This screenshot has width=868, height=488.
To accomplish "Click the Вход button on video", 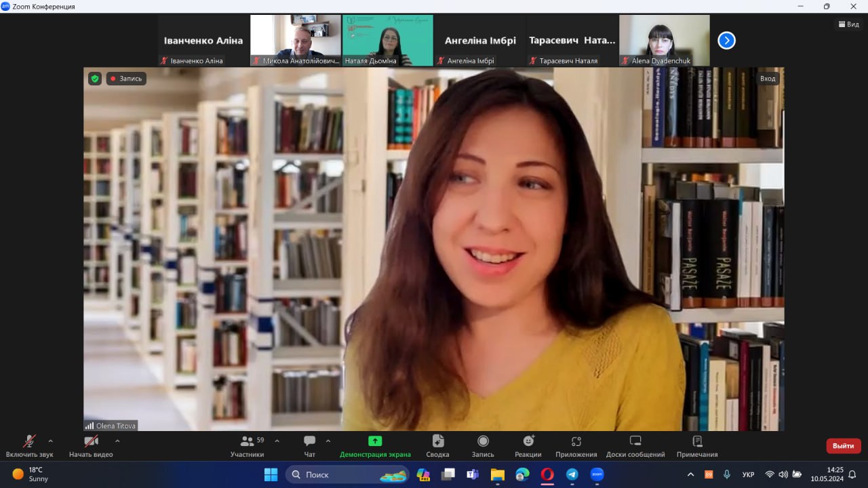I will (768, 79).
